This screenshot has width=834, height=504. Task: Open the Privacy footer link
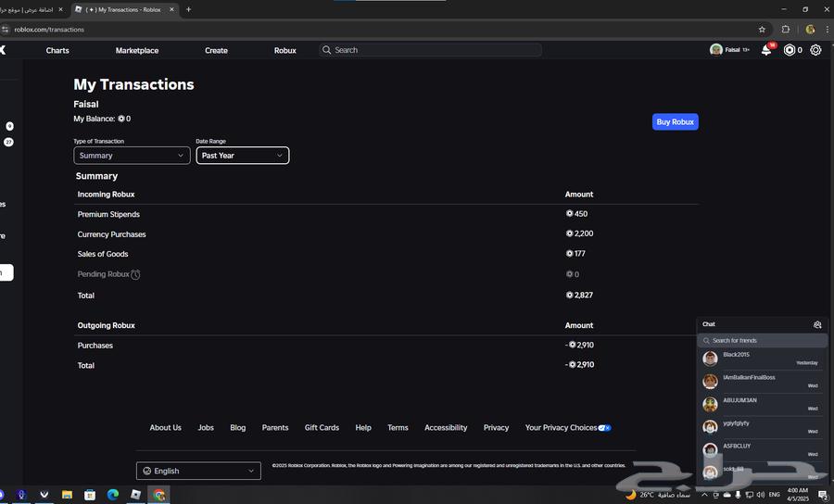pos(497,427)
